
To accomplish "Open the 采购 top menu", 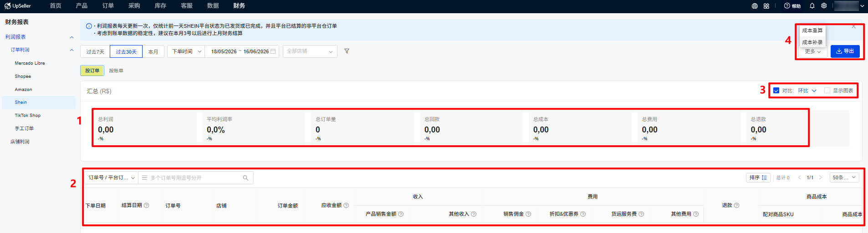I will coord(134,6).
